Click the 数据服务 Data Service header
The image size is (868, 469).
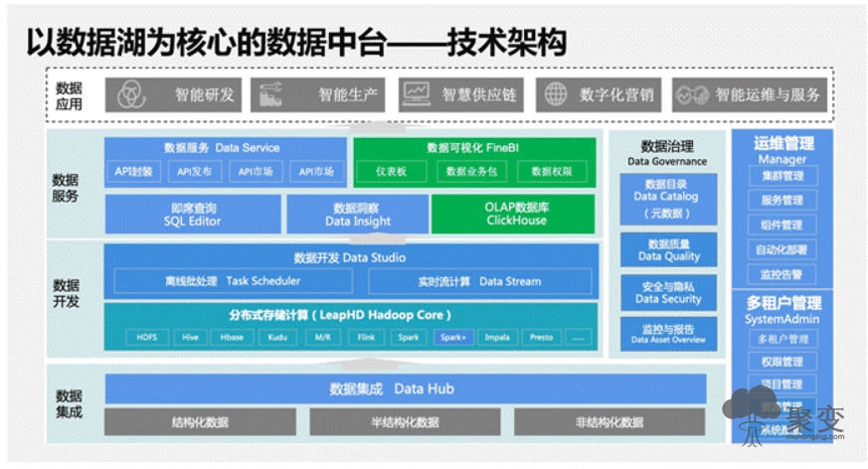(222, 148)
